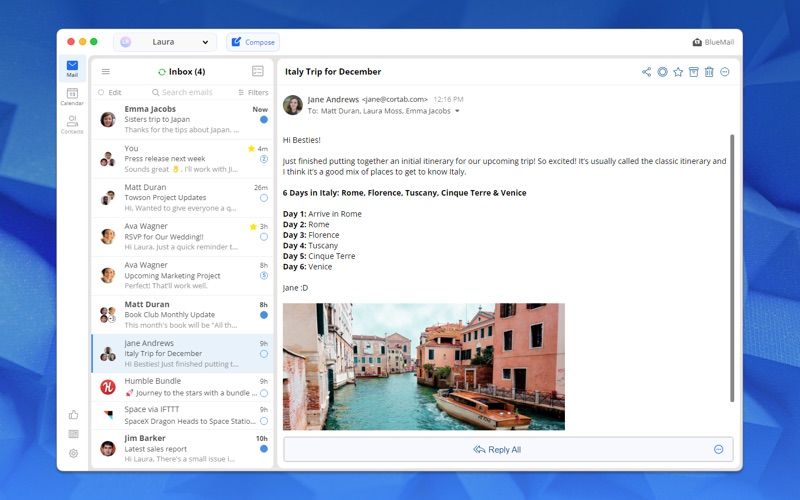The height and width of the screenshot is (500, 800).
Task: Click the BlueMail logo at top right
Action: point(713,42)
